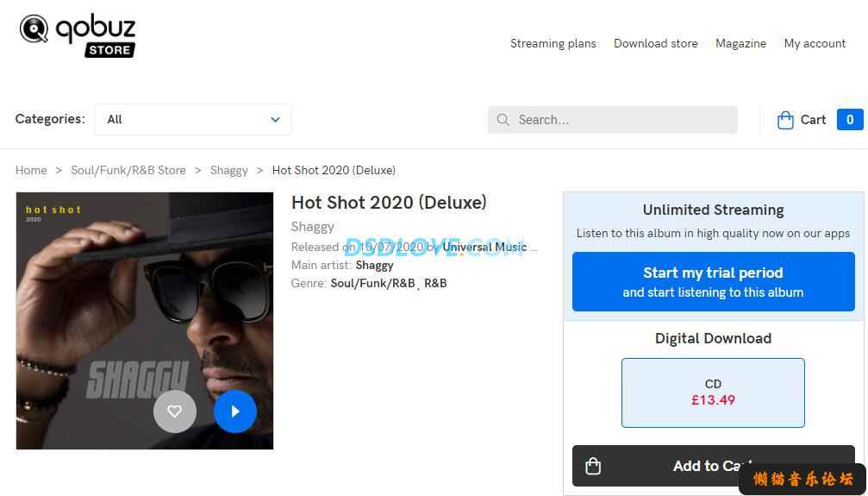This screenshot has width=868, height=496.
Task: Click the cart count badge showing 0
Action: pos(850,120)
